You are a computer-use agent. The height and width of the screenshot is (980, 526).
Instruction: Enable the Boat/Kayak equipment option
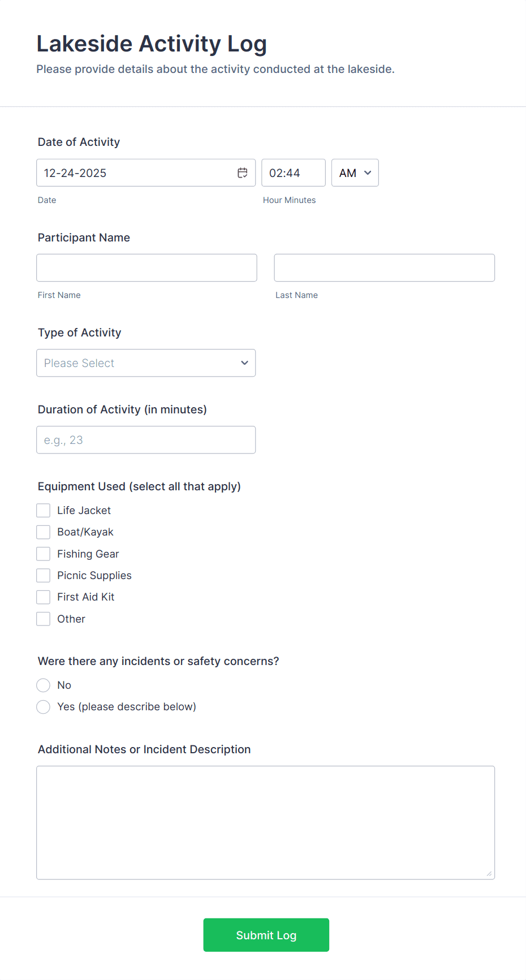[x=43, y=532]
